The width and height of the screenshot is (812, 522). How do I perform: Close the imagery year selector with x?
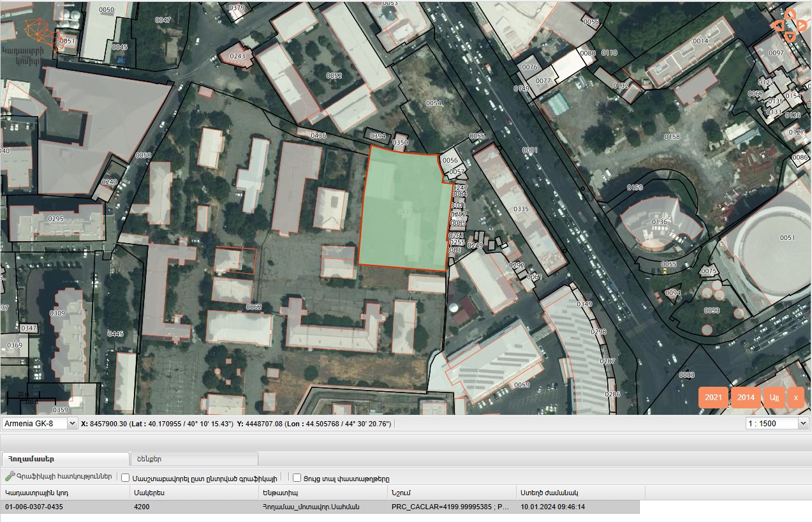click(795, 398)
